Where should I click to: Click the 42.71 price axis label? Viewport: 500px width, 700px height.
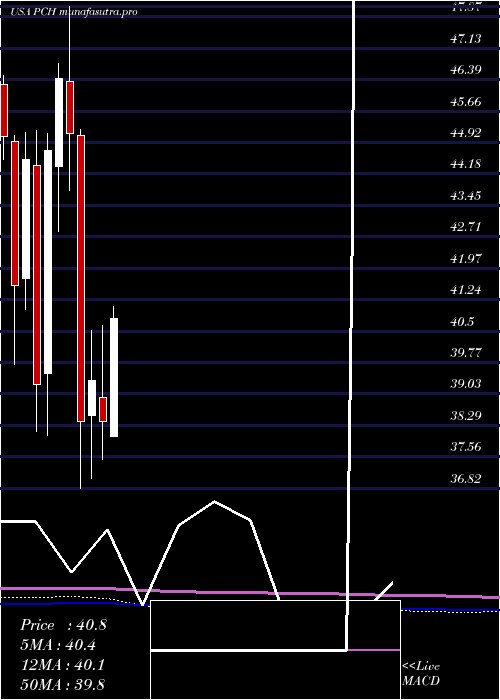point(466,227)
